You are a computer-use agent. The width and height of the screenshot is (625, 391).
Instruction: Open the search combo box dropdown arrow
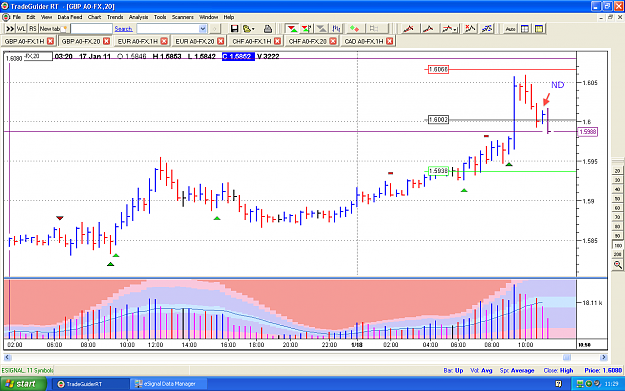coord(202,29)
